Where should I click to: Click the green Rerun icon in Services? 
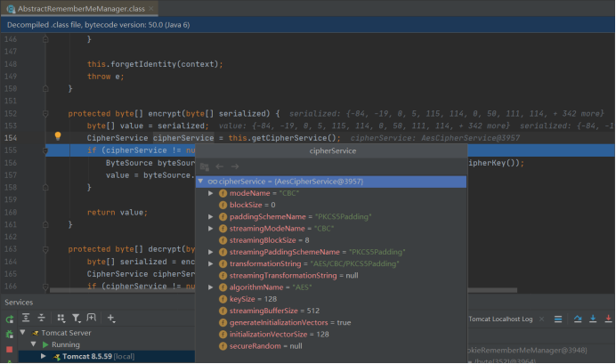pyautogui.click(x=10, y=319)
